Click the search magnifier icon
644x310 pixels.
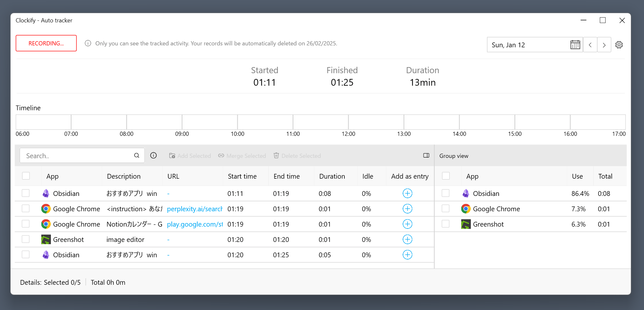pyautogui.click(x=137, y=156)
